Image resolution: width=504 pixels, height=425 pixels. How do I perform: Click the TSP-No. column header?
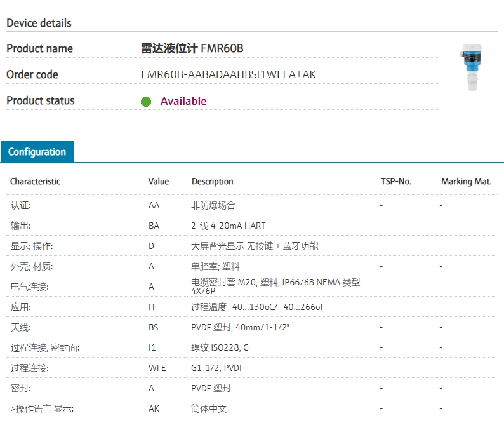[x=396, y=182]
